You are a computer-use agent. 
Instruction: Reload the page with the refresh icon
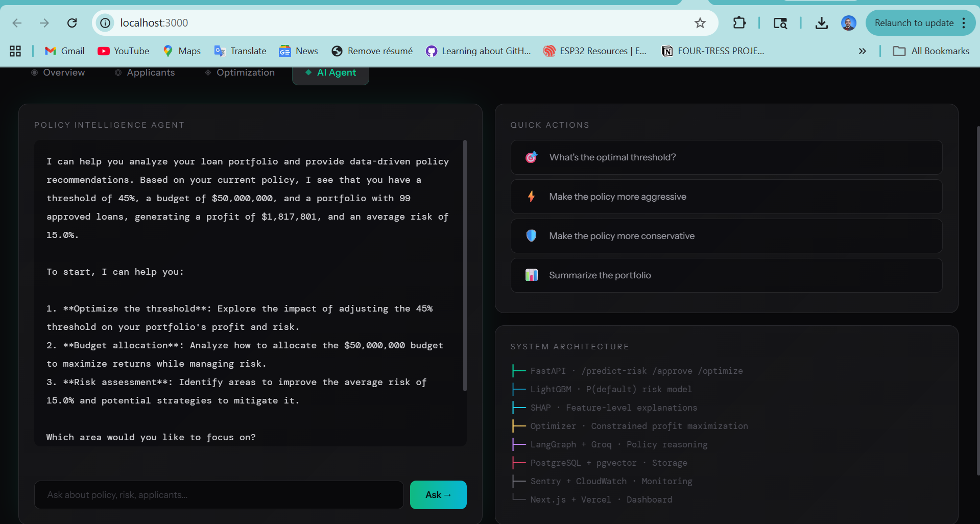point(72,23)
